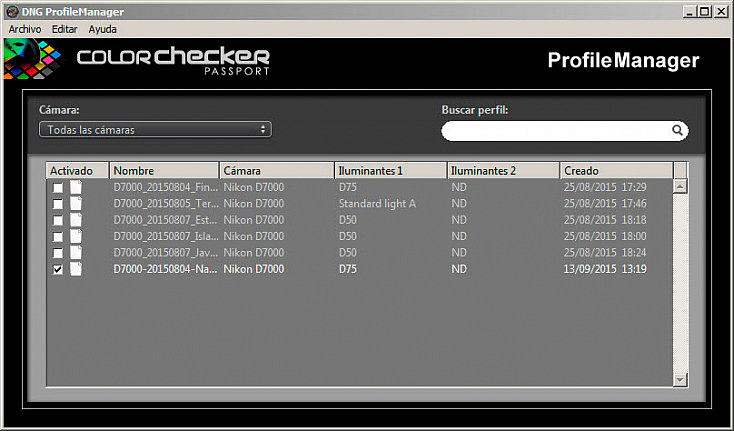This screenshot has height=431, width=734.
Task: Minimize the DNG ProfileManager window
Action: 688,12
